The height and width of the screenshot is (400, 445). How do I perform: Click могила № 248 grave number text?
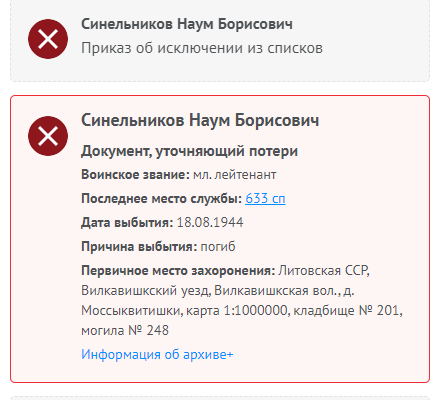[125, 331]
